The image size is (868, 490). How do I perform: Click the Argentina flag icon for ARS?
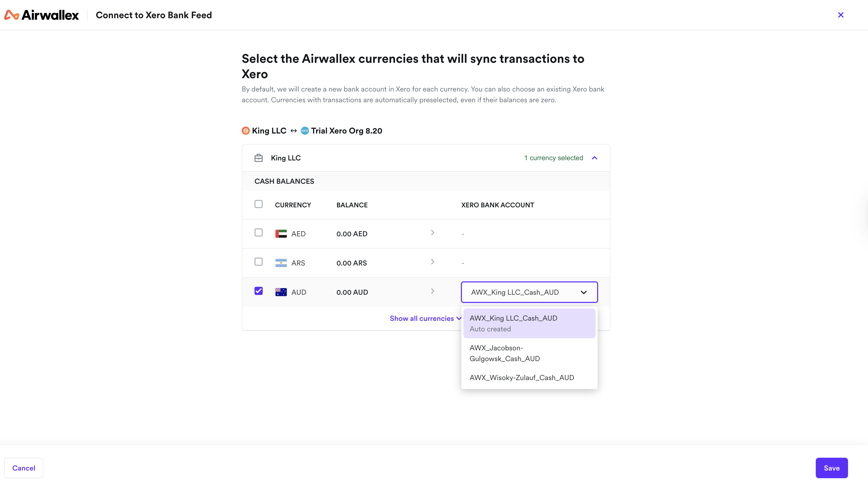pos(281,263)
